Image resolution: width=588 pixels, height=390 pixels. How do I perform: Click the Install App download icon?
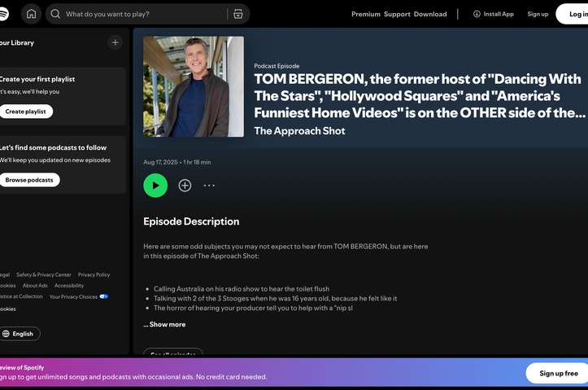click(x=477, y=14)
